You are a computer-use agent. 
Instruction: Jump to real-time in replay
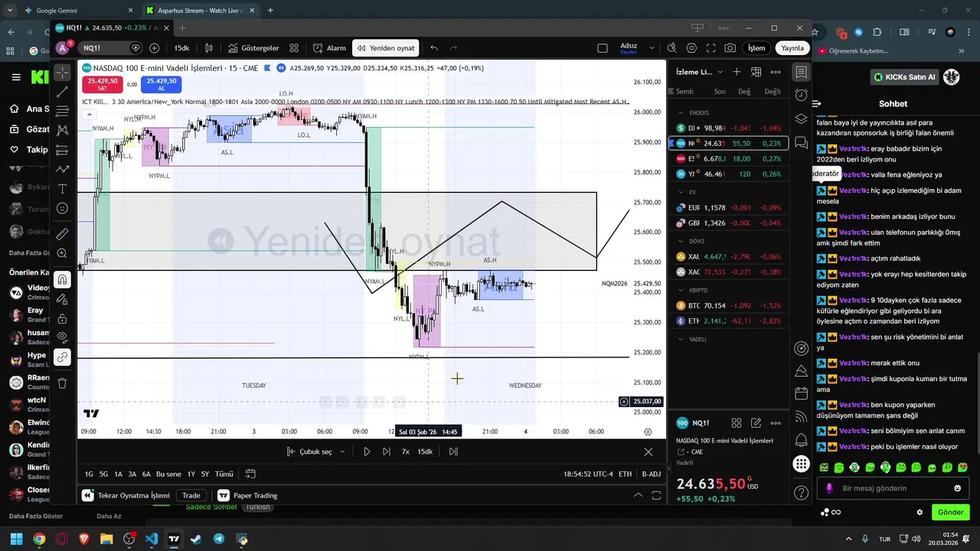tap(453, 452)
